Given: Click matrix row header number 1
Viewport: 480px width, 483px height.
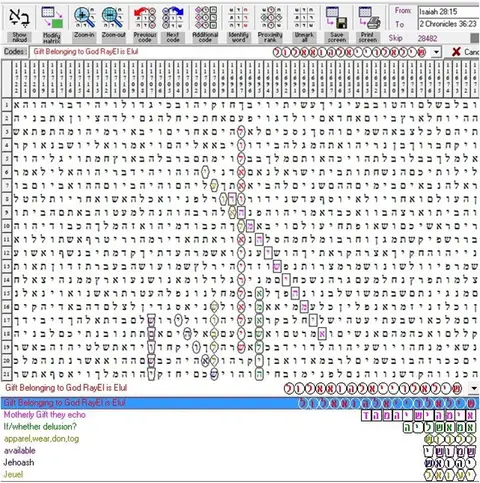Looking at the screenshot, I should click(7, 105).
